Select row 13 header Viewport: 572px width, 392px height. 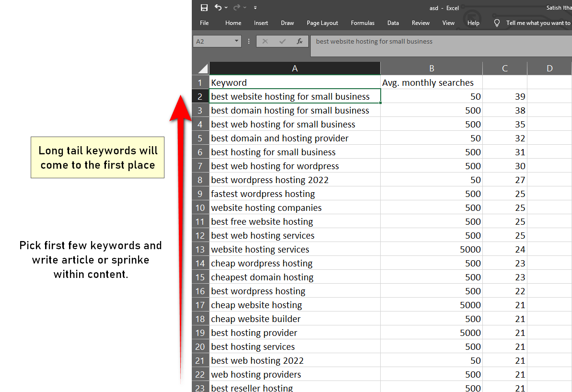click(200, 249)
